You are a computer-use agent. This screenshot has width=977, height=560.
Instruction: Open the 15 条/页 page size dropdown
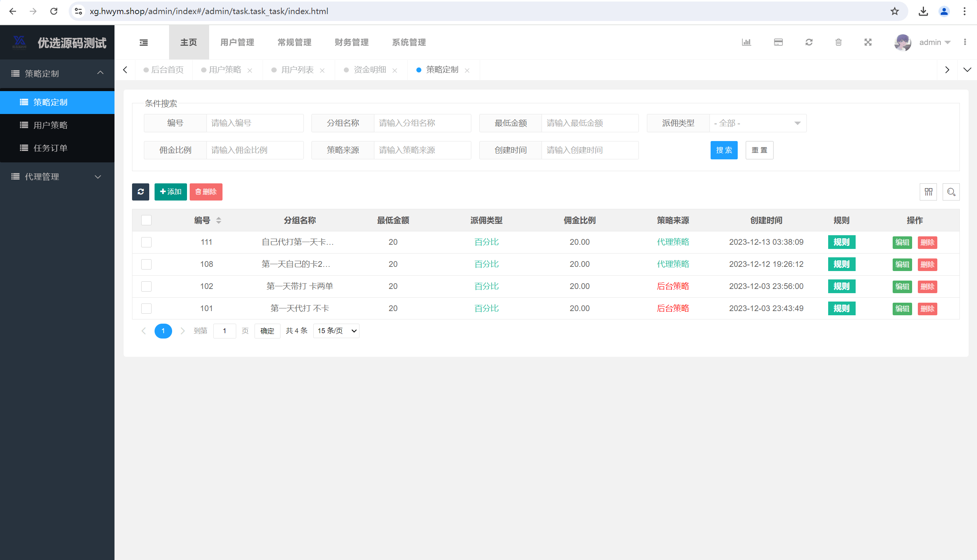pyautogui.click(x=336, y=331)
